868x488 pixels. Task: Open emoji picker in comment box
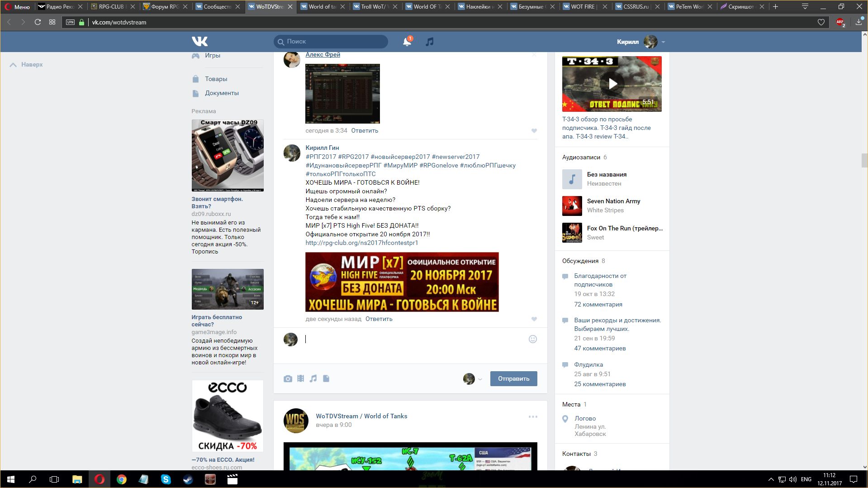(533, 339)
